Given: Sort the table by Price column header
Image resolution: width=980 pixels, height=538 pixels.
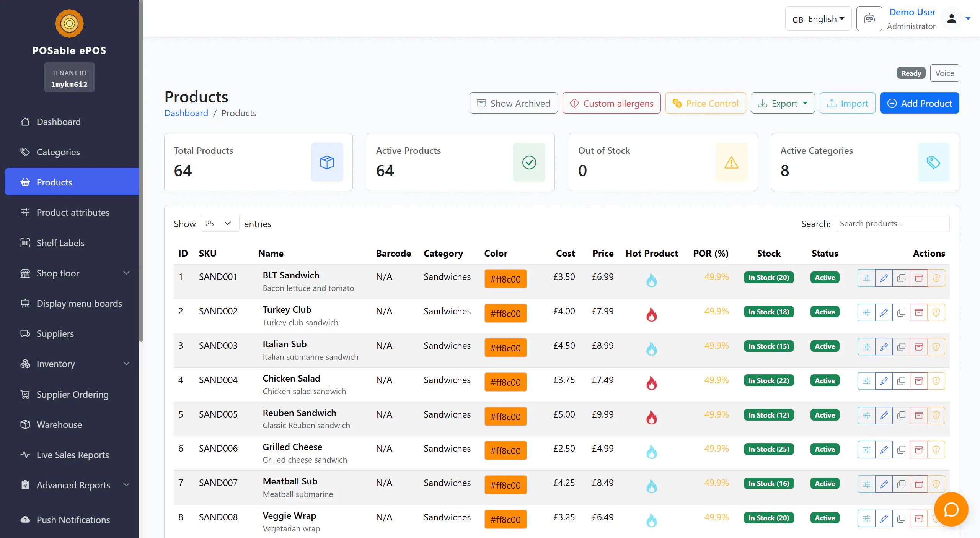Looking at the screenshot, I should pyautogui.click(x=603, y=253).
